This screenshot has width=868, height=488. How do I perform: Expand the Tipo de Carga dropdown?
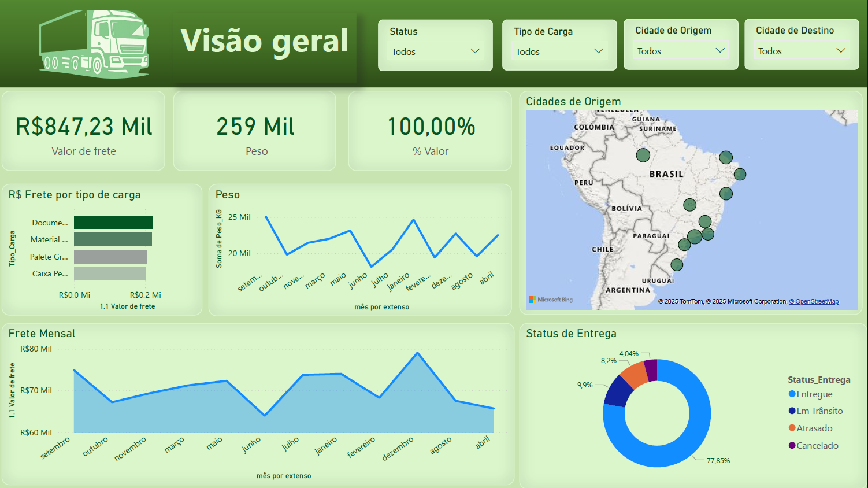[x=599, y=51]
